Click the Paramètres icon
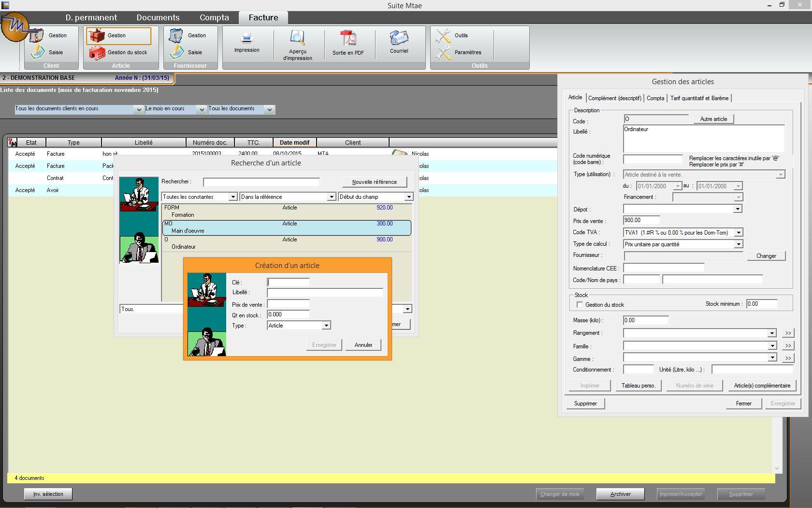 pos(443,52)
